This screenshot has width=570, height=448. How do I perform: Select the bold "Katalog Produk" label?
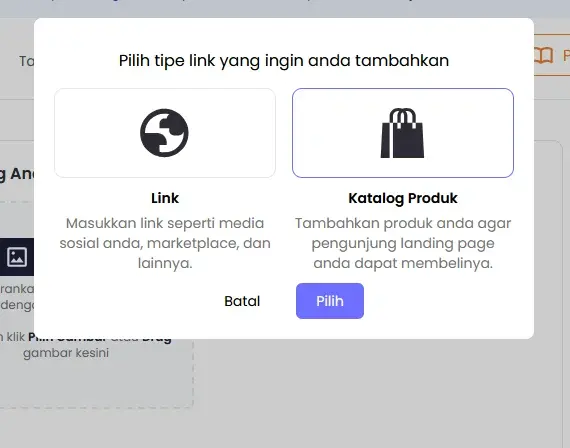pos(403,198)
